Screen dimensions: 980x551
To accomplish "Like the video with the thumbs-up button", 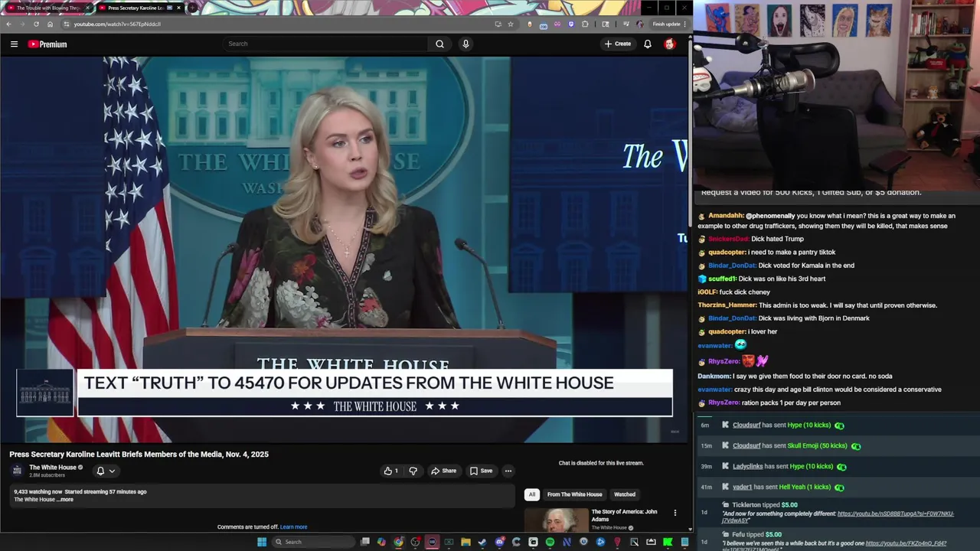I will pos(391,471).
